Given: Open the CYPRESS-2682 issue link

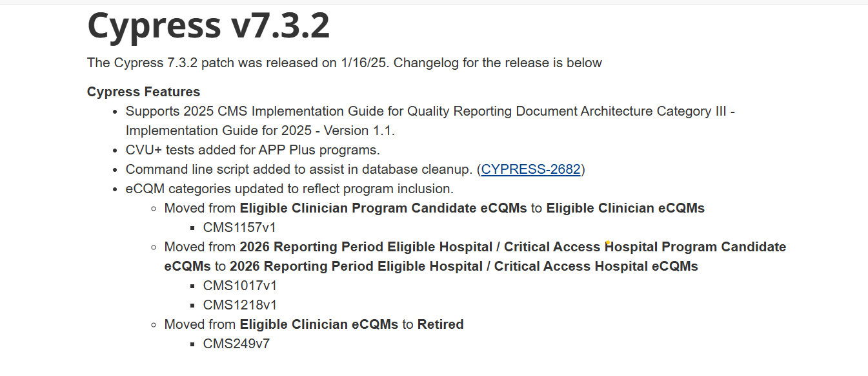Looking at the screenshot, I should 531,169.
